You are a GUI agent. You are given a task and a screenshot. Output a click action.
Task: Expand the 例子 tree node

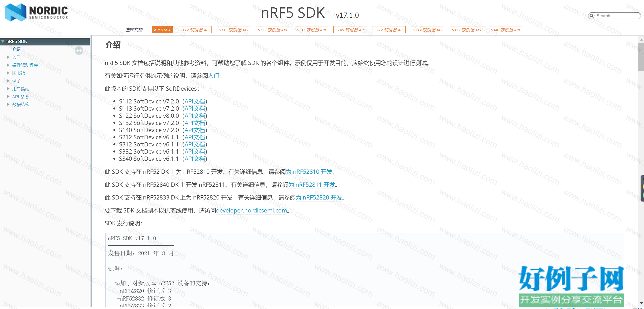[x=8, y=81]
